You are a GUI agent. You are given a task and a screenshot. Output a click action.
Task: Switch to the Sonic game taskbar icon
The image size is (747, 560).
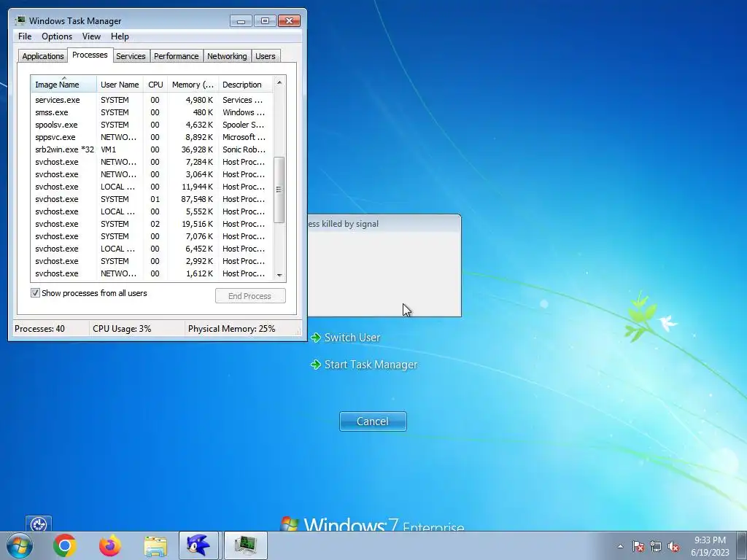coord(198,545)
